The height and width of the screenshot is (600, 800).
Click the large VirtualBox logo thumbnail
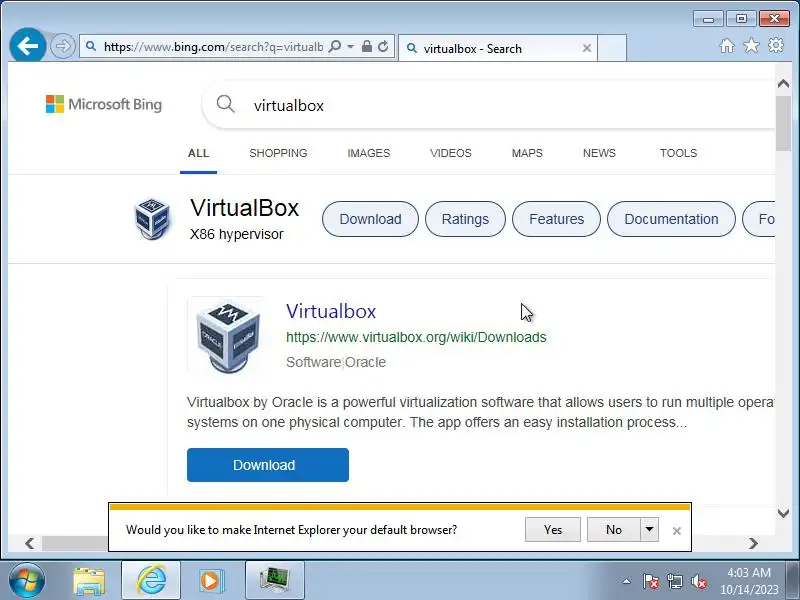[x=228, y=336]
